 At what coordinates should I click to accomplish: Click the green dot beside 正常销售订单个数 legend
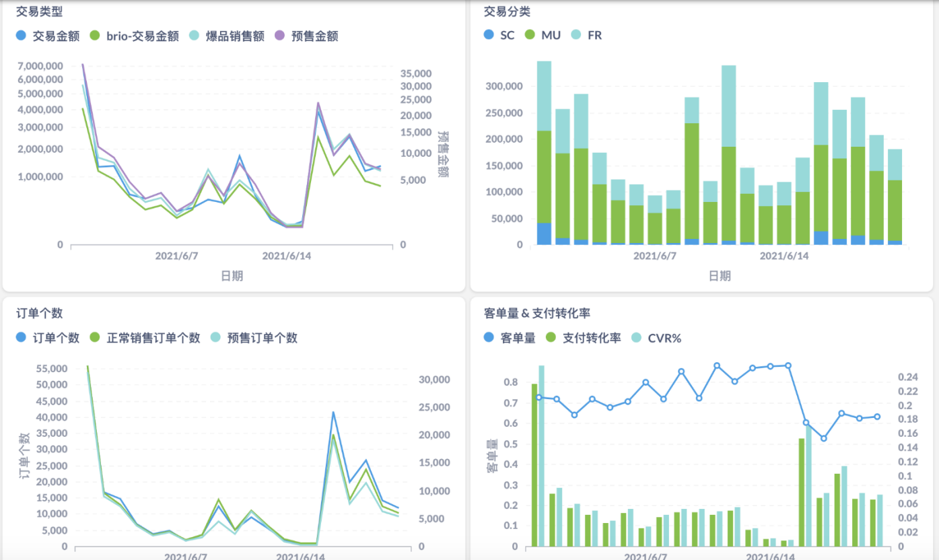tap(95, 338)
